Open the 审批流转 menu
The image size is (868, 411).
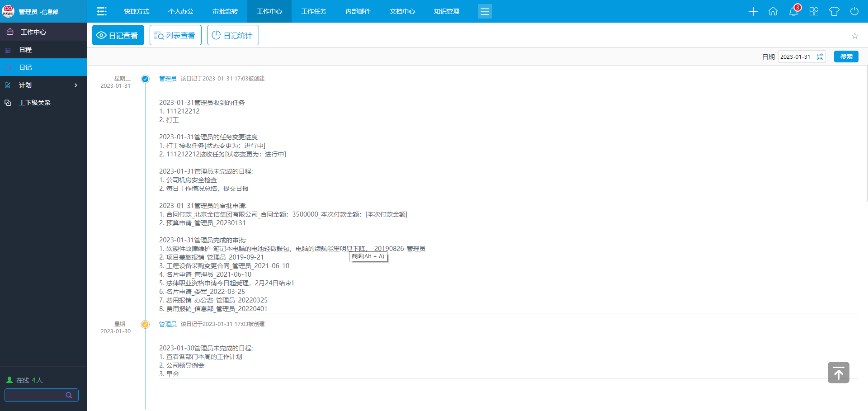pos(225,11)
